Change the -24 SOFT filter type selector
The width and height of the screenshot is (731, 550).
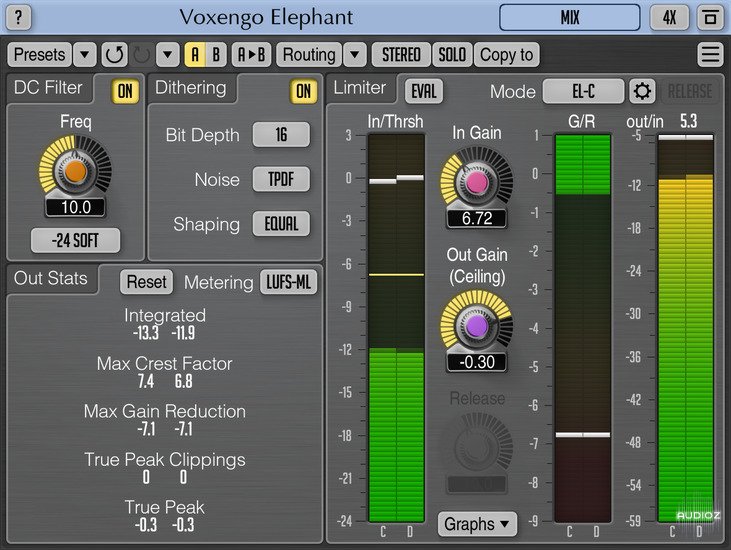click(x=76, y=241)
